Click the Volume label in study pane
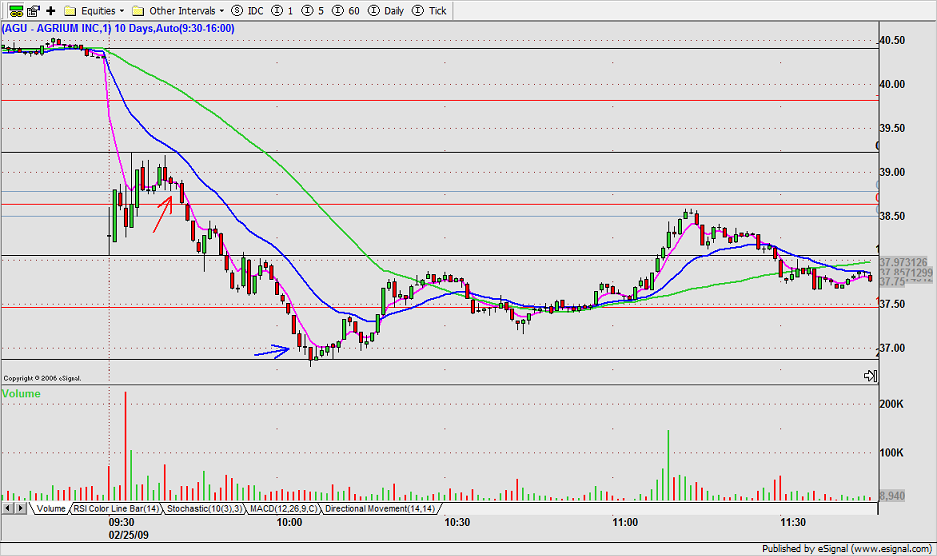Image resolution: width=937 pixels, height=556 pixels. (22, 393)
